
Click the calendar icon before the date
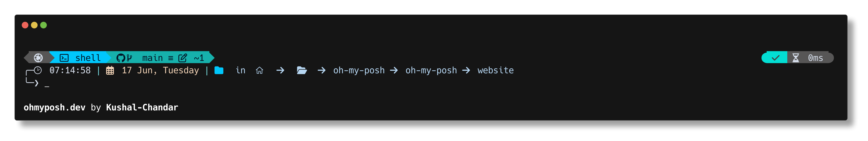(x=110, y=70)
